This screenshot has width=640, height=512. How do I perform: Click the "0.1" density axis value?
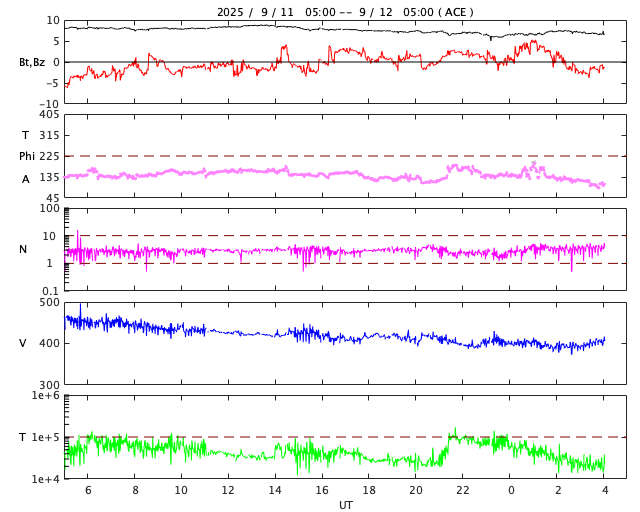[x=51, y=291]
